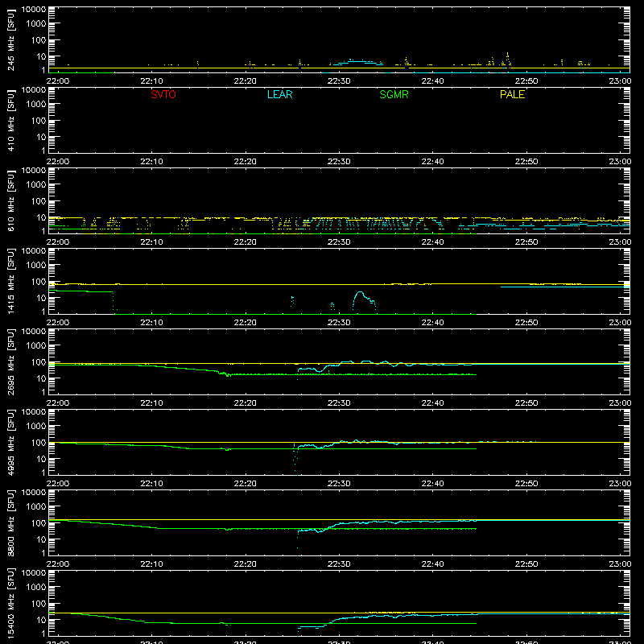The width and height of the screenshot is (644, 644).
Task: Click the red SVTO legend label
Action: (x=163, y=94)
